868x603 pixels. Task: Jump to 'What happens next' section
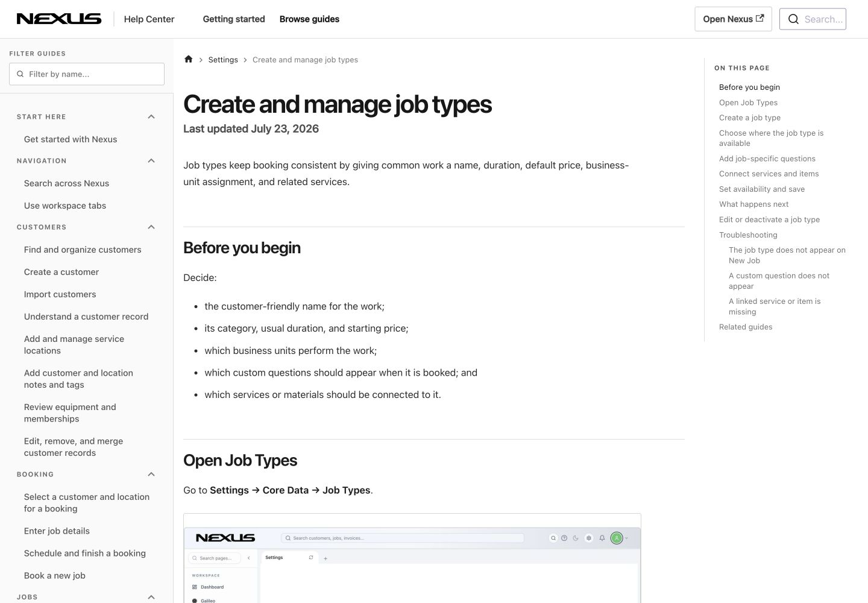pyautogui.click(x=754, y=204)
